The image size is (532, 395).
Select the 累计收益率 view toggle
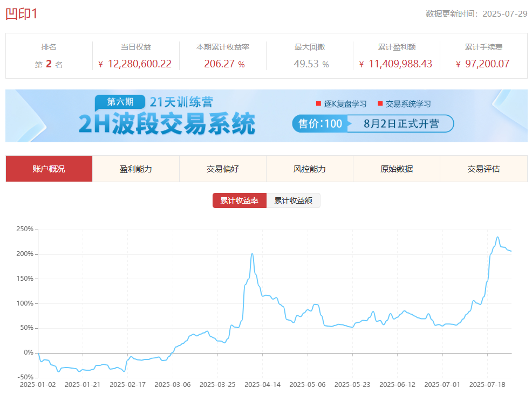(x=239, y=200)
